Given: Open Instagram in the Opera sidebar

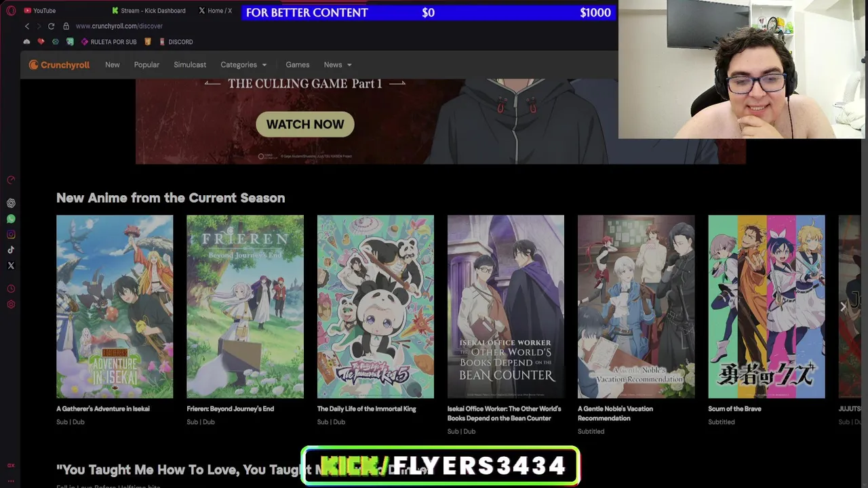Looking at the screenshot, I should [11, 235].
